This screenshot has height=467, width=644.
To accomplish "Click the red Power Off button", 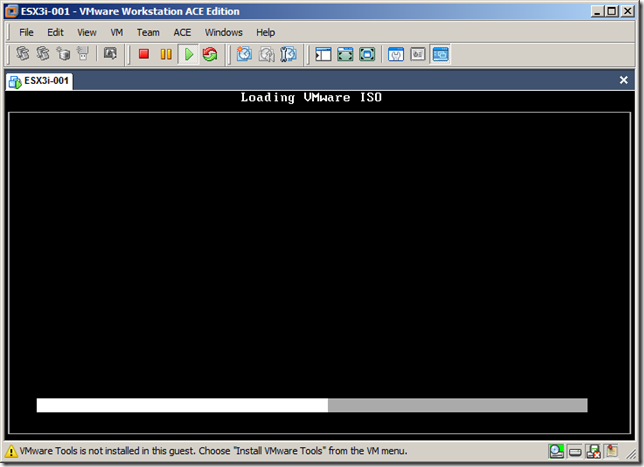I will 144,54.
